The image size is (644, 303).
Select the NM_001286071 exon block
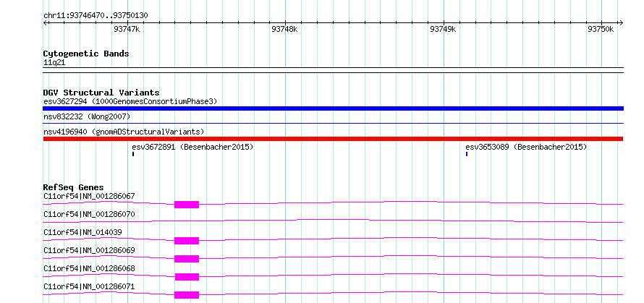pyautogui.click(x=187, y=295)
